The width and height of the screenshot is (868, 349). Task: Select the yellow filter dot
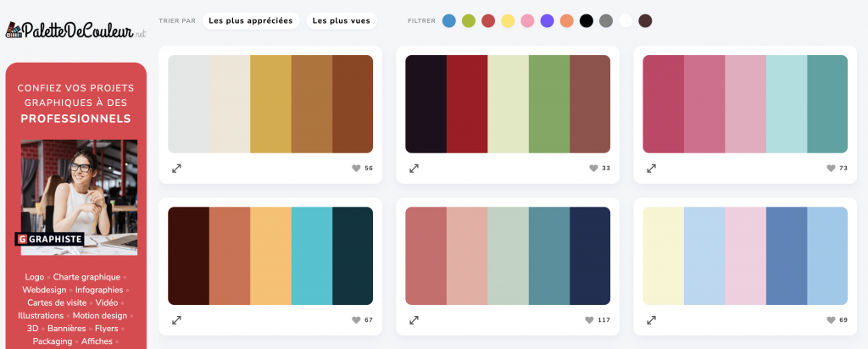pyautogui.click(x=508, y=20)
